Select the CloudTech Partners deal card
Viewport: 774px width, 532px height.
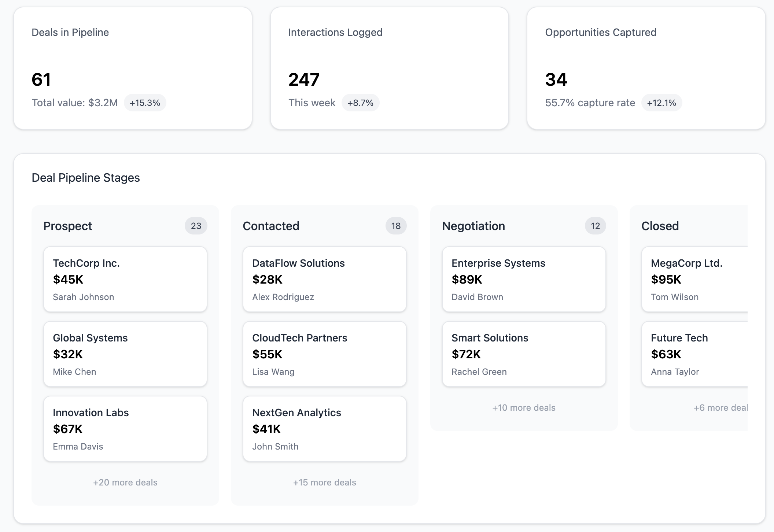[324, 354]
